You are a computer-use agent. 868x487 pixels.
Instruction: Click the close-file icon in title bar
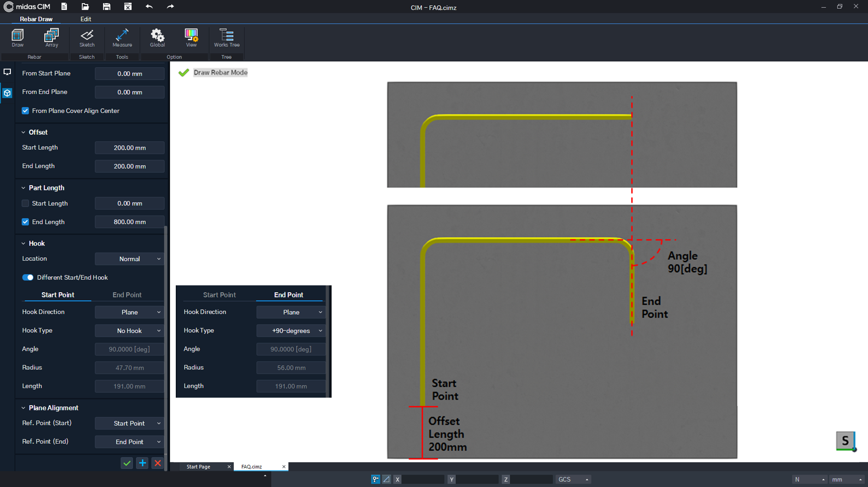pyautogui.click(x=128, y=7)
